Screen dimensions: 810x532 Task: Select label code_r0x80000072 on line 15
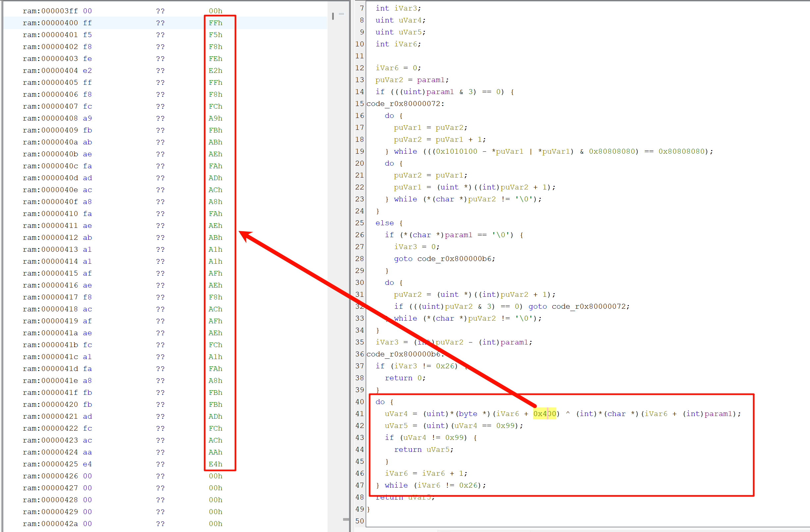point(403,104)
